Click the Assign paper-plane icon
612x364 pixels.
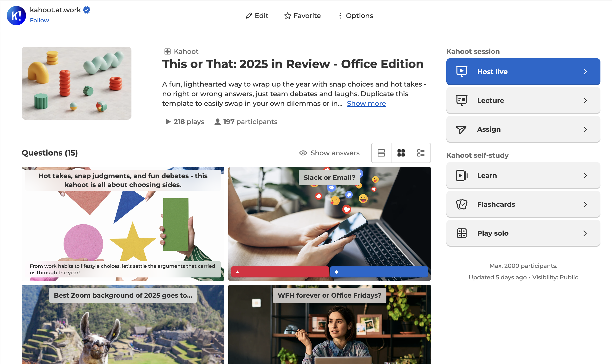click(461, 130)
